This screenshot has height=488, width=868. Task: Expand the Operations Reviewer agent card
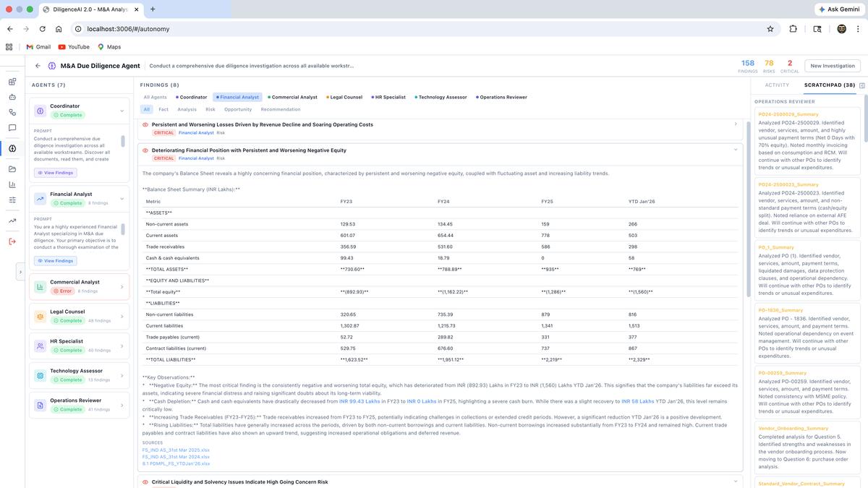(122, 405)
